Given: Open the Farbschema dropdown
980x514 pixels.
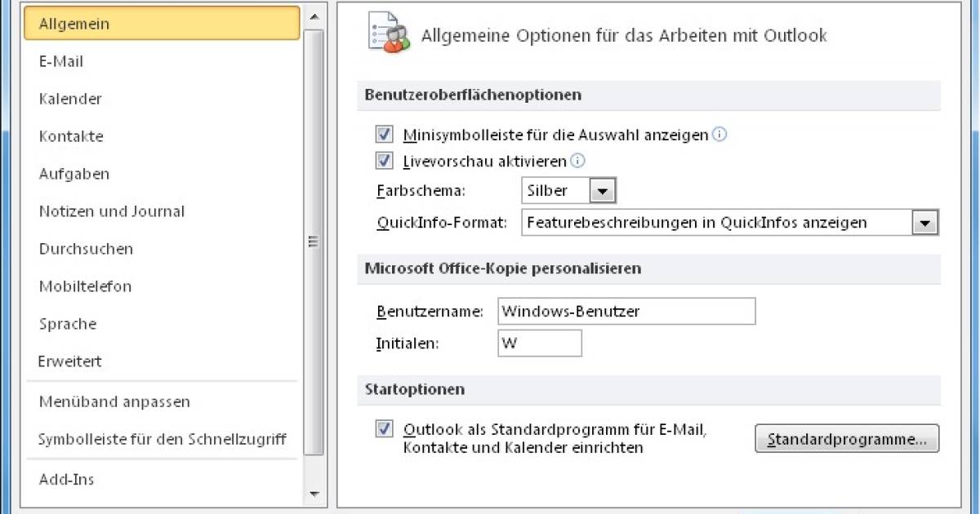Looking at the screenshot, I should [x=604, y=190].
